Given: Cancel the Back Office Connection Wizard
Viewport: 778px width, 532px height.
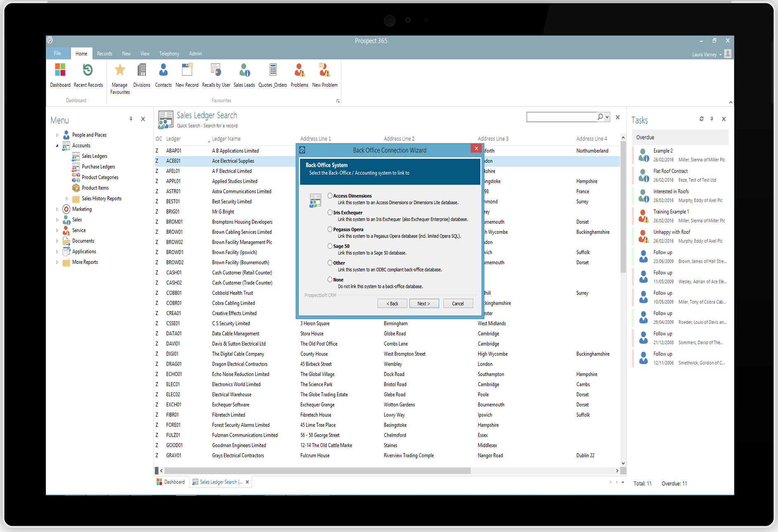Looking at the screenshot, I should point(458,303).
